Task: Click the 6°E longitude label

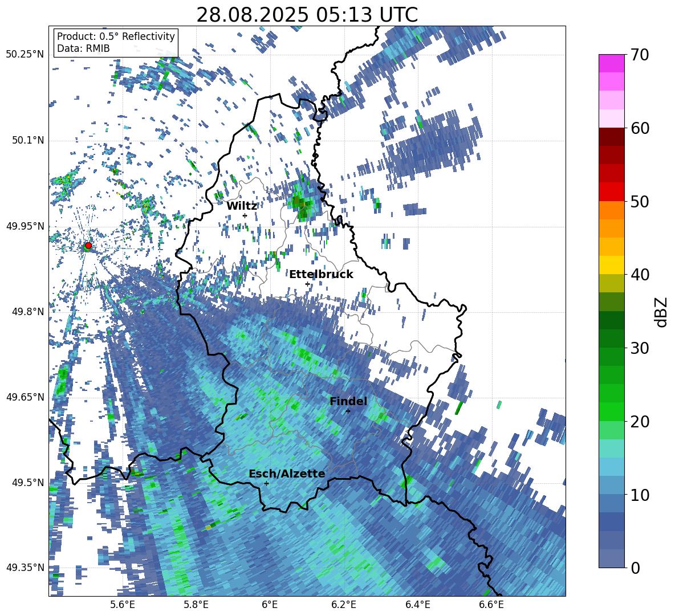Action: 270,605
